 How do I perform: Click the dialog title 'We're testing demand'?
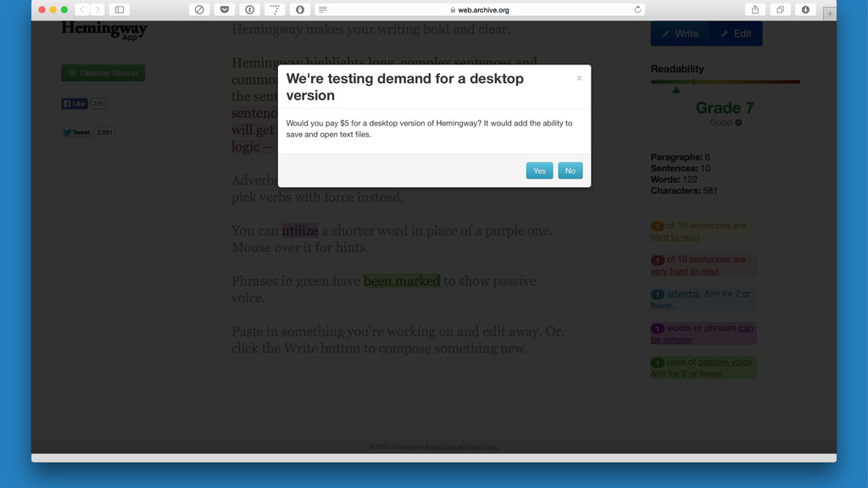[404, 87]
